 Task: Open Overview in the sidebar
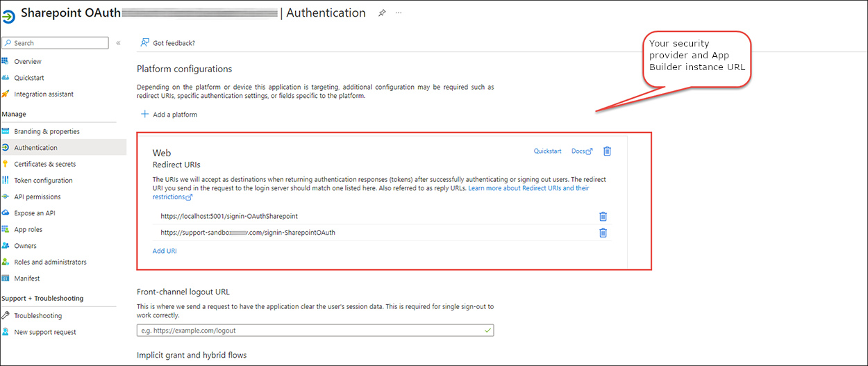[x=28, y=62]
